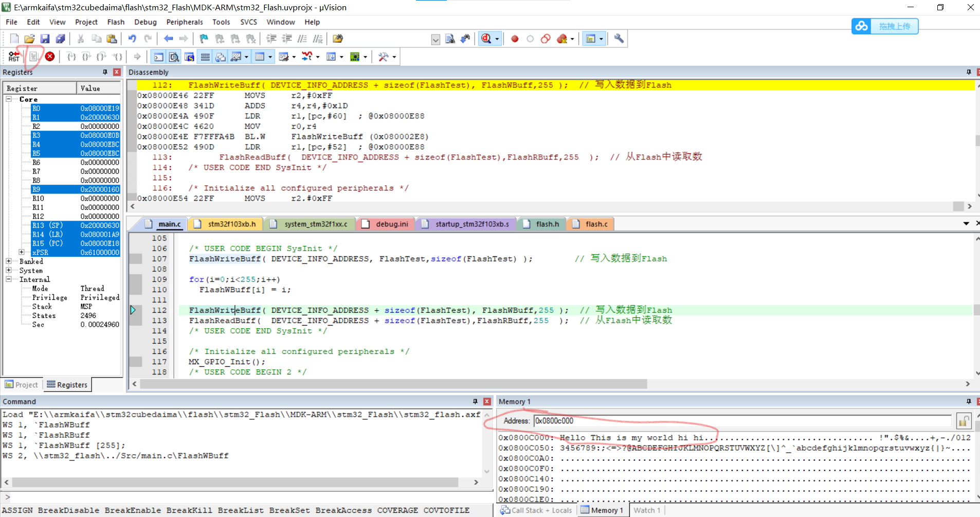
Task: Open the Peripherals menu
Action: (185, 22)
